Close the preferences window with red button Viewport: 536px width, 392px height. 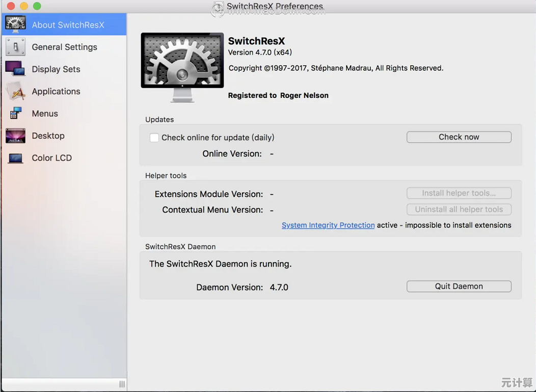11,7
